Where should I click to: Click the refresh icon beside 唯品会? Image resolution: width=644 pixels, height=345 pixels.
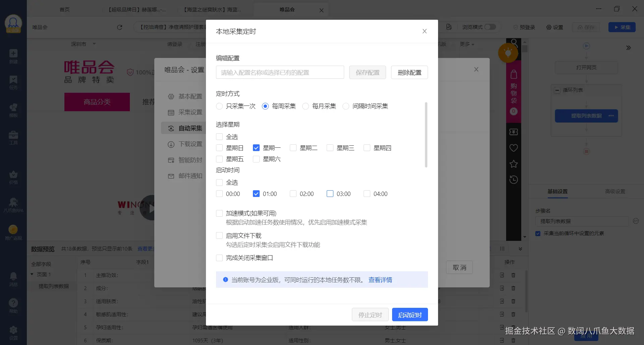[119, 27]
